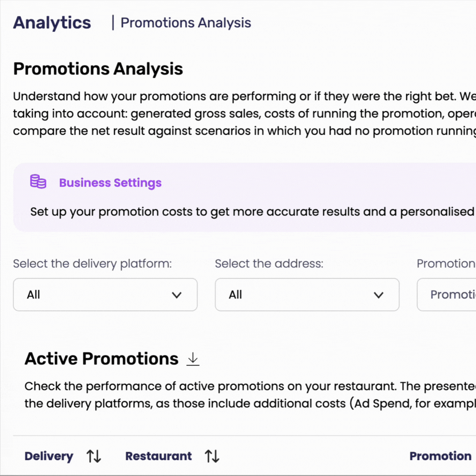
Task: Click the Business Settings coins icon
Action: (x=38, y=182)
